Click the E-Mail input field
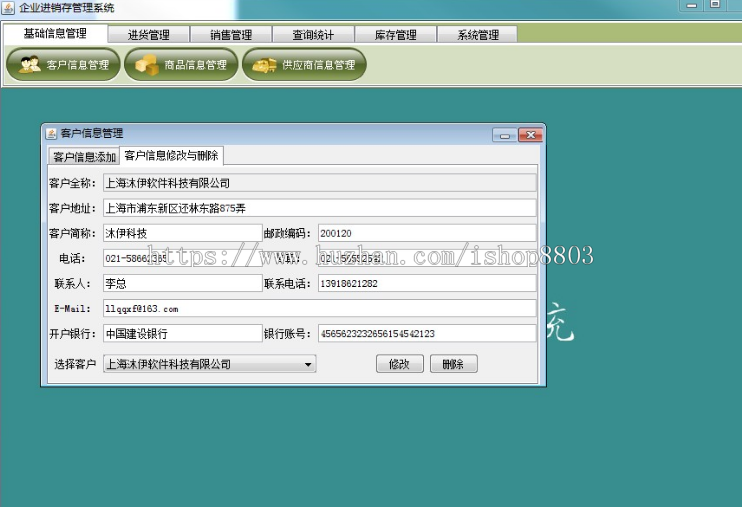 (320, 308)
